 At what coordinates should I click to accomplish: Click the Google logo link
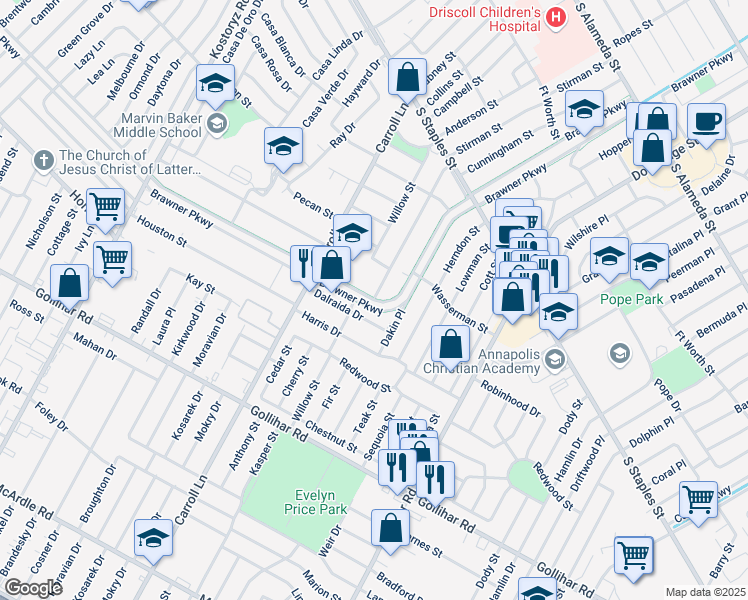click(x=32, y=588)
